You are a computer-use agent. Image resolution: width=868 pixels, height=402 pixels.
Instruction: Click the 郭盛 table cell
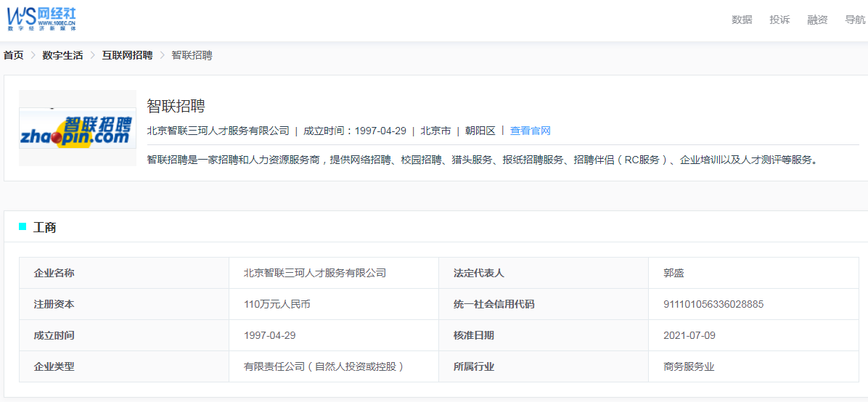[x=753, y=273]
